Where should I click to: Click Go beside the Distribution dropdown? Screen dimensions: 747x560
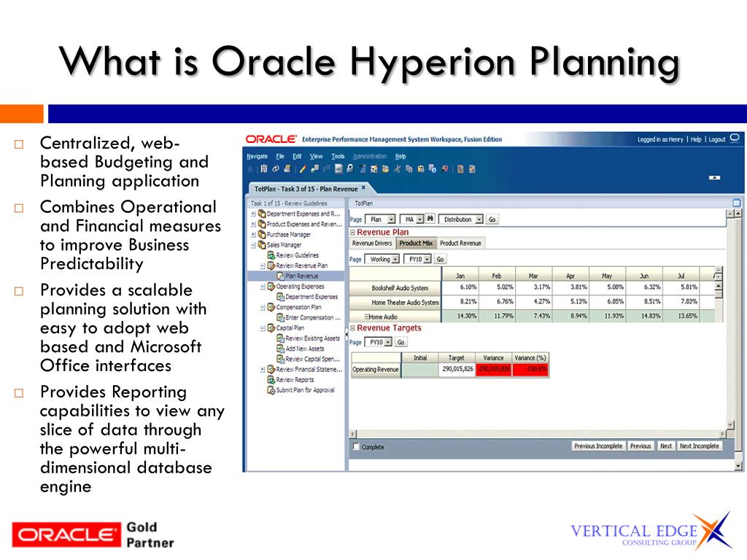pyautogui.click(x=492, y=219)
